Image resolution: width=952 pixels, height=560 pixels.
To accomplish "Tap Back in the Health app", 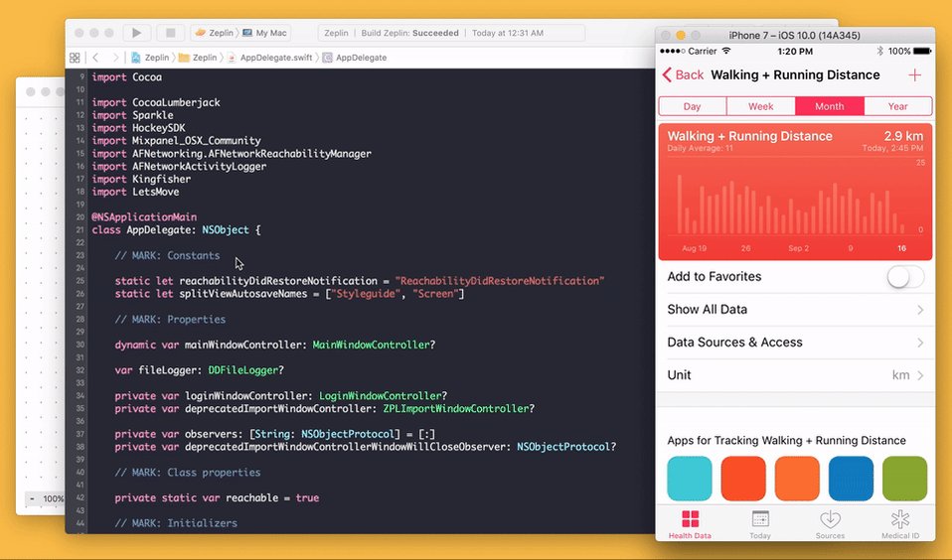I will 683,74.
